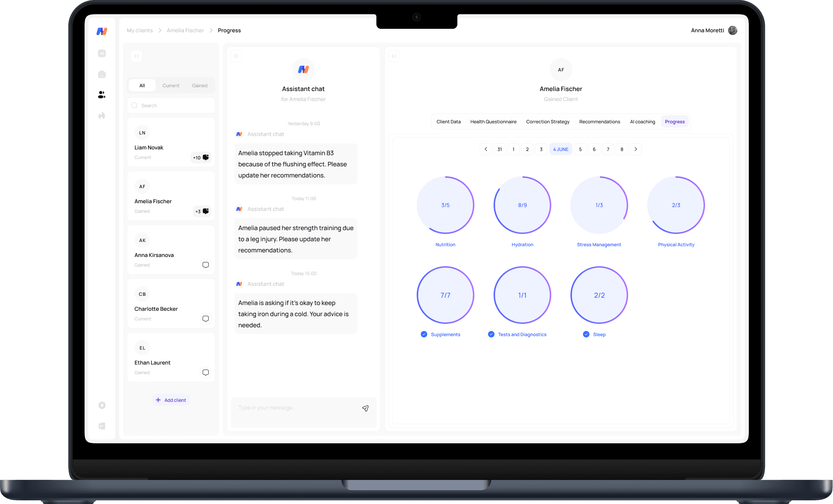Image resolution: width=833 pixels, height=504 pixels.
Task: Collapse the Assistant chat panel
Action: point(236,56)
